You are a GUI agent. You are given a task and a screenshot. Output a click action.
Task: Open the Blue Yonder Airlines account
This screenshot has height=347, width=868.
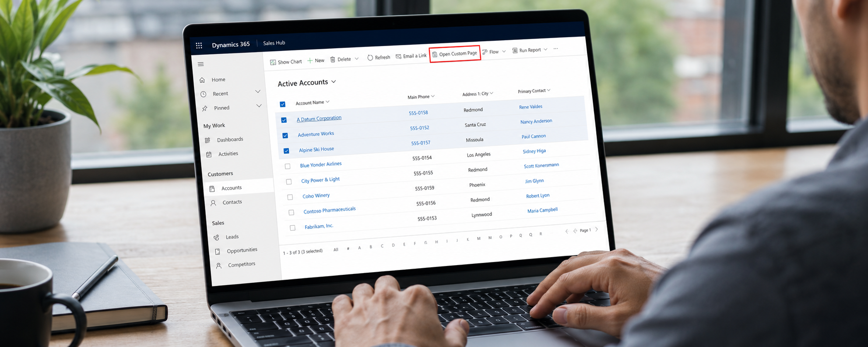click(321, 165)
